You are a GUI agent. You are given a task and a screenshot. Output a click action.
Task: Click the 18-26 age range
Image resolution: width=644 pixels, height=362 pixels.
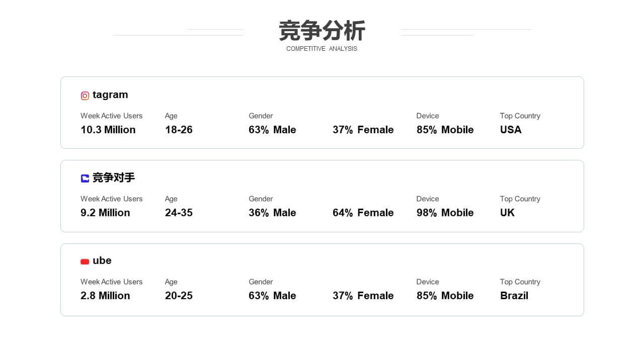click(x=179, y=130)
